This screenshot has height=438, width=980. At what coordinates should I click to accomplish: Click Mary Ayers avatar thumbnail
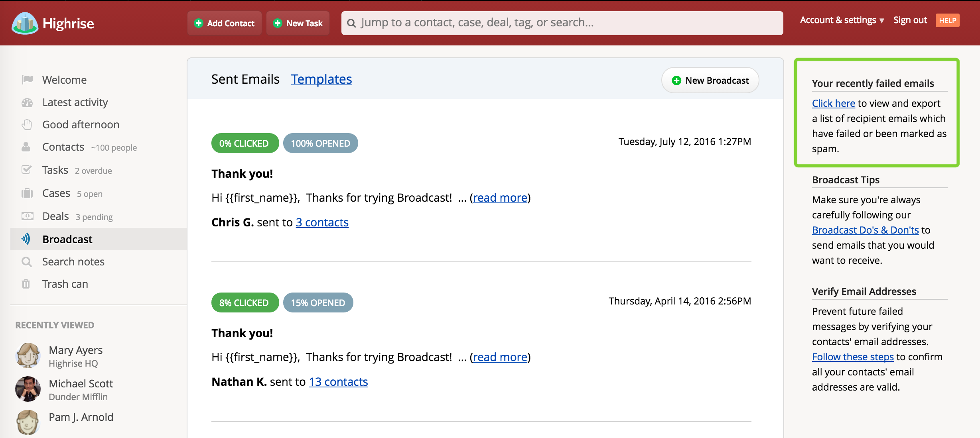pyautogui.click(x=28, y=356)
